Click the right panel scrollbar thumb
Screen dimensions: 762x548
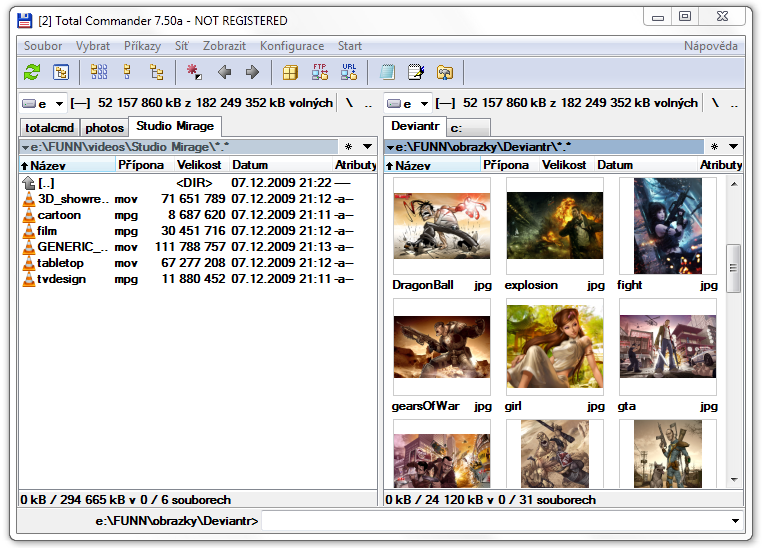point(733,268)
